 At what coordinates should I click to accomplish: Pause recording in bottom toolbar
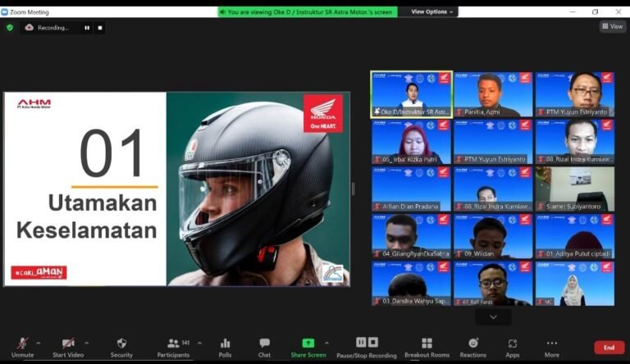tap(361, 343)
